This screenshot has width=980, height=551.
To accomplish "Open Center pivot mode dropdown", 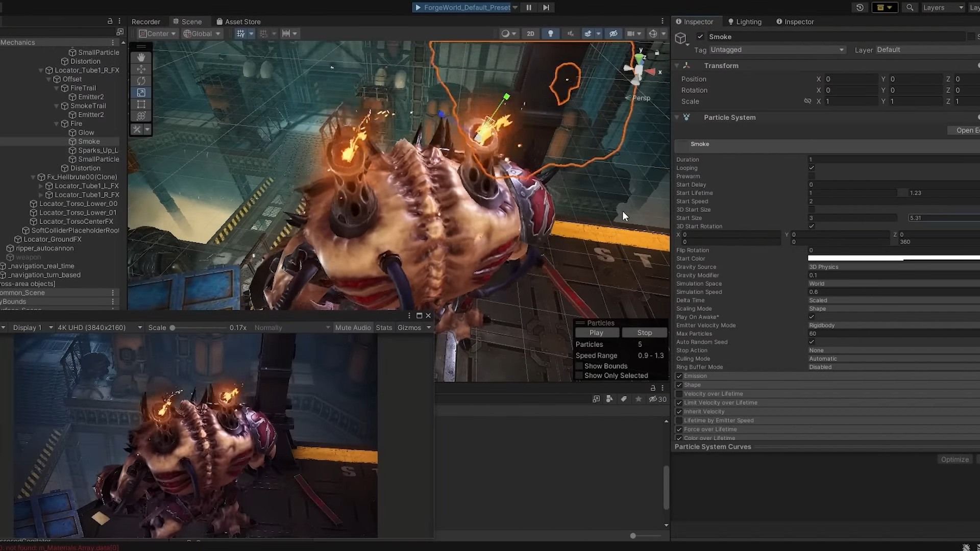I will coord(157,34).
